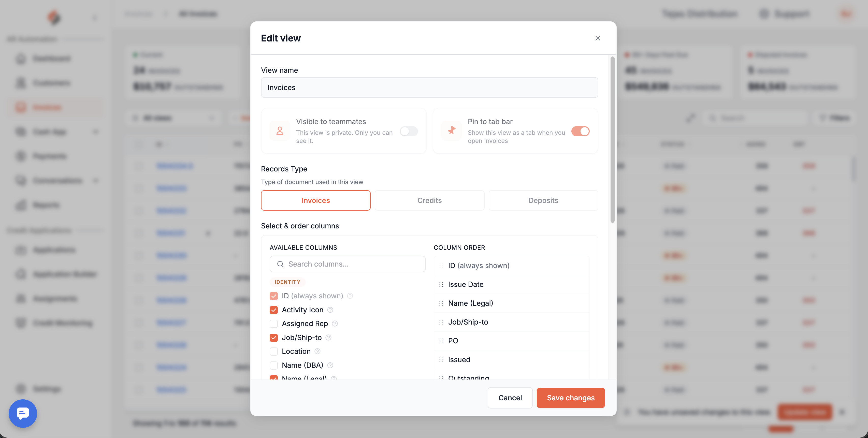Focus the Search columns field
Viewport: 868px width, 438px height.
pyautogui.click(x=348, y=264)
